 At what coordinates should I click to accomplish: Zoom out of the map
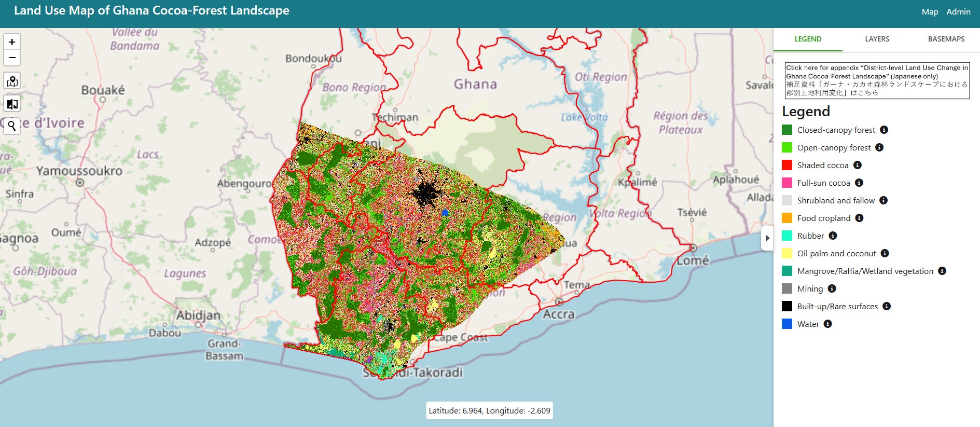tap(12, 58)
